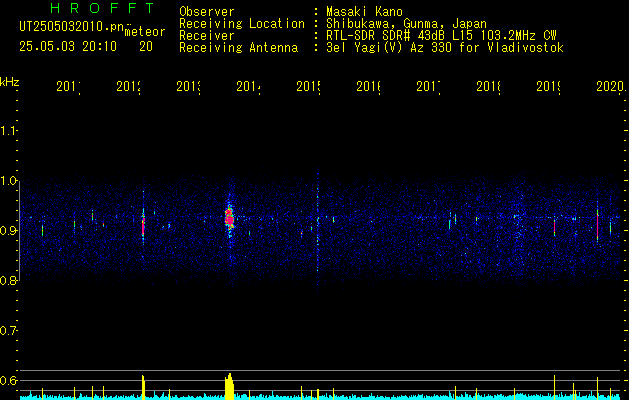Select 'Shibukawa, Gunma, Japan' location text
Viewport: 629px width, 400px height.
click(406, 24)
